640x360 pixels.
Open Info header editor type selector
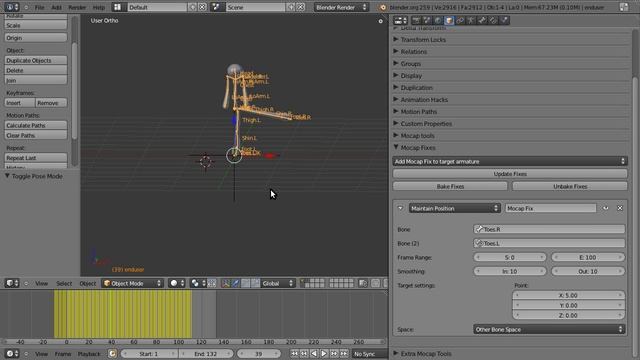(x=11, y=7)
